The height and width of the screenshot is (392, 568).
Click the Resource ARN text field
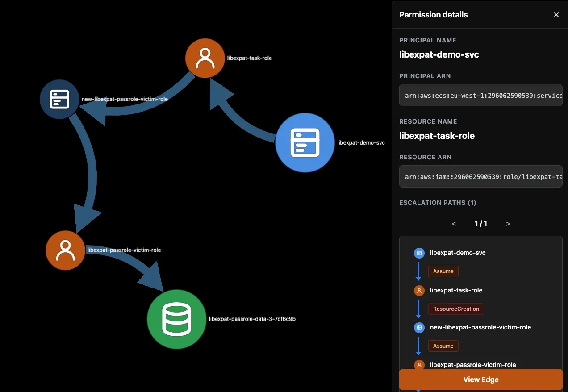point(480,176)
